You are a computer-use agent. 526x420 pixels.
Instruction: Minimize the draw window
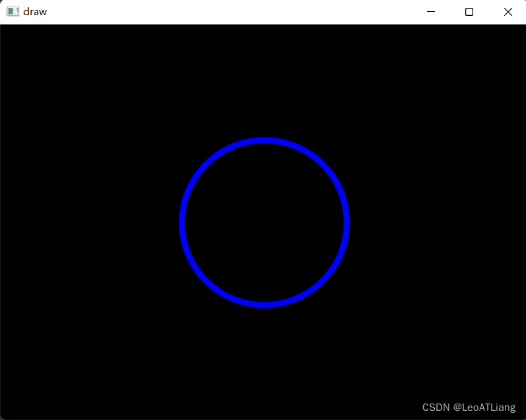(431, 12)
